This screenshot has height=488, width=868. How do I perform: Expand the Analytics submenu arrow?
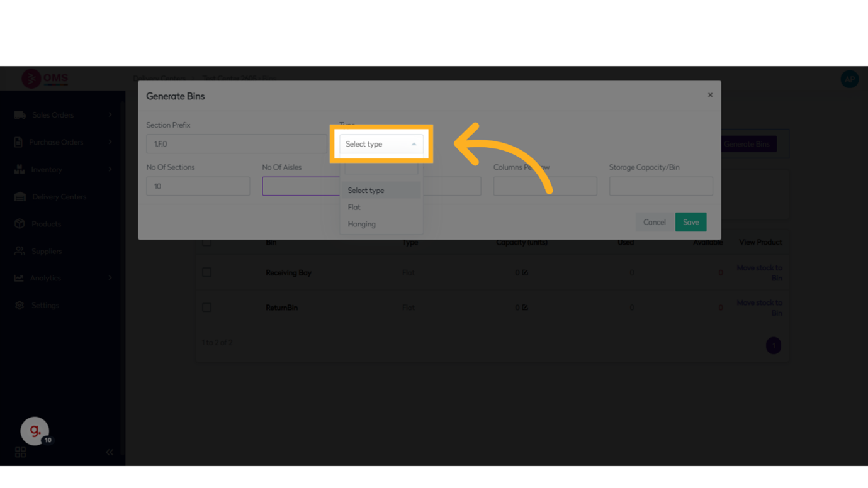110,278
